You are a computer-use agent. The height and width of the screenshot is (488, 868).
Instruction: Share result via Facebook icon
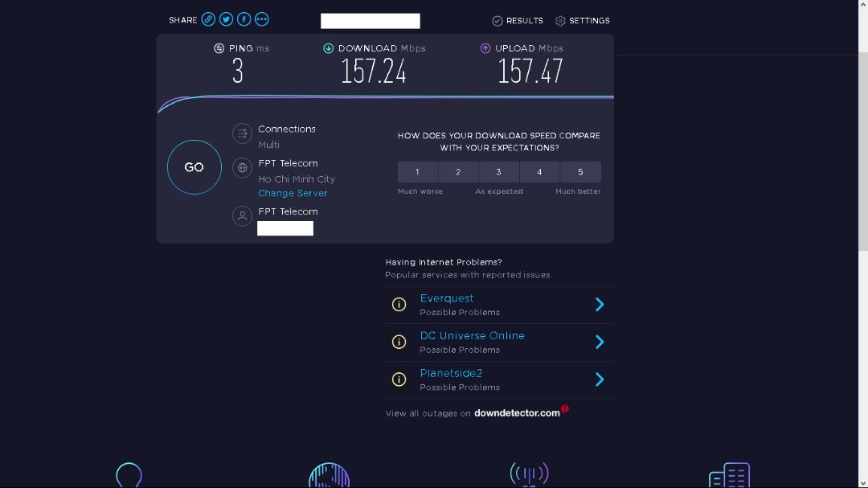tap(244, 19)
